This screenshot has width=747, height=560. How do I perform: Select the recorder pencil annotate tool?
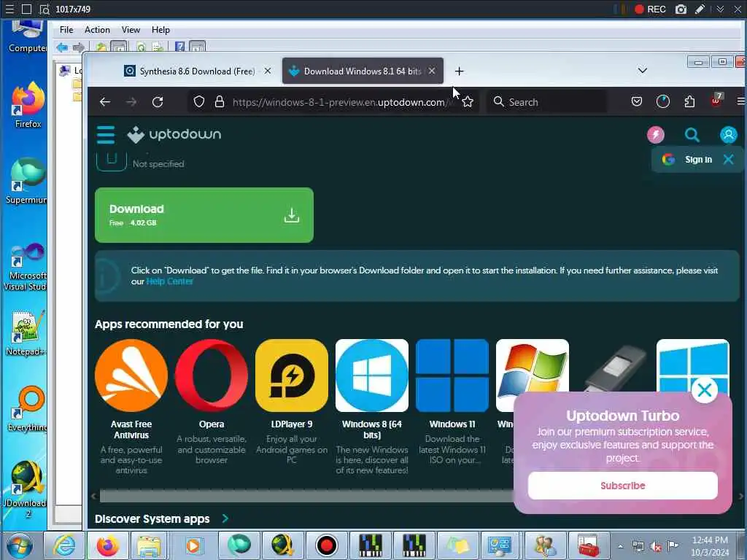point(700,9)
